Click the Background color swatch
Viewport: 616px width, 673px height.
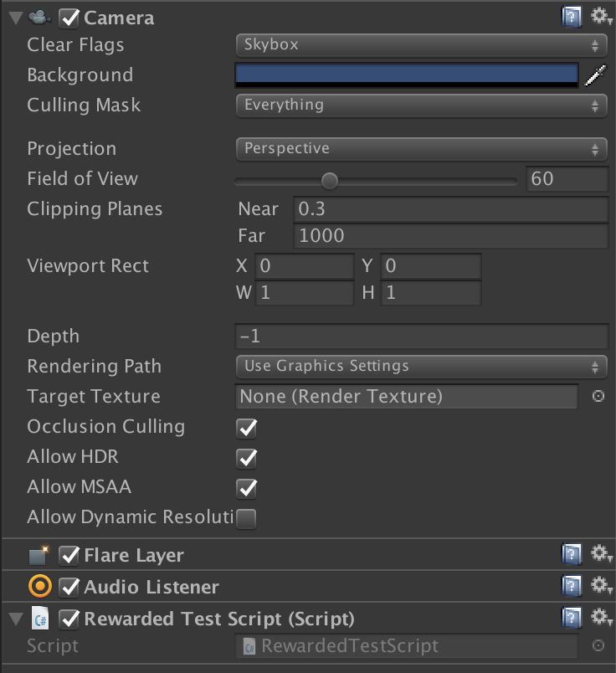click(406, 74)
